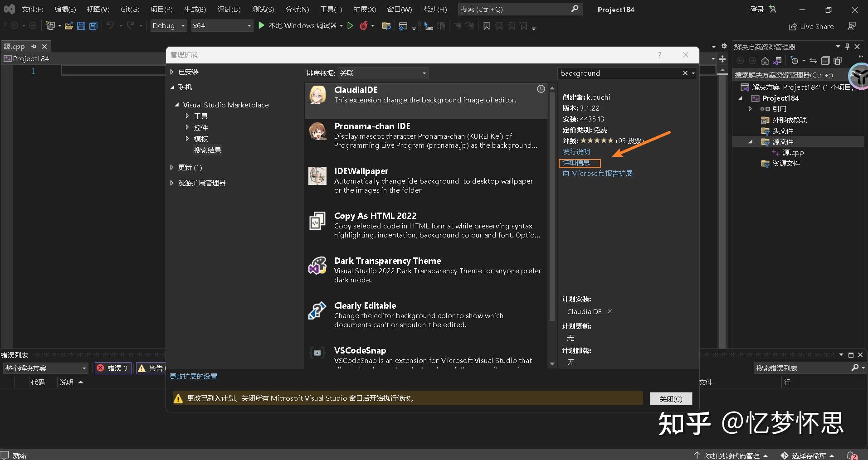
Task: Click the Undo icon on the toolbar
Action: 110,26
